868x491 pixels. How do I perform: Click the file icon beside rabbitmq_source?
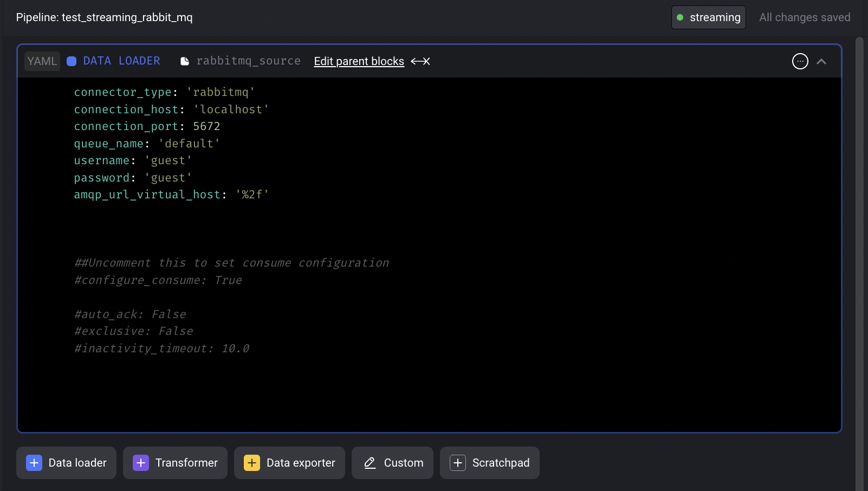click(x=185, y=61)
